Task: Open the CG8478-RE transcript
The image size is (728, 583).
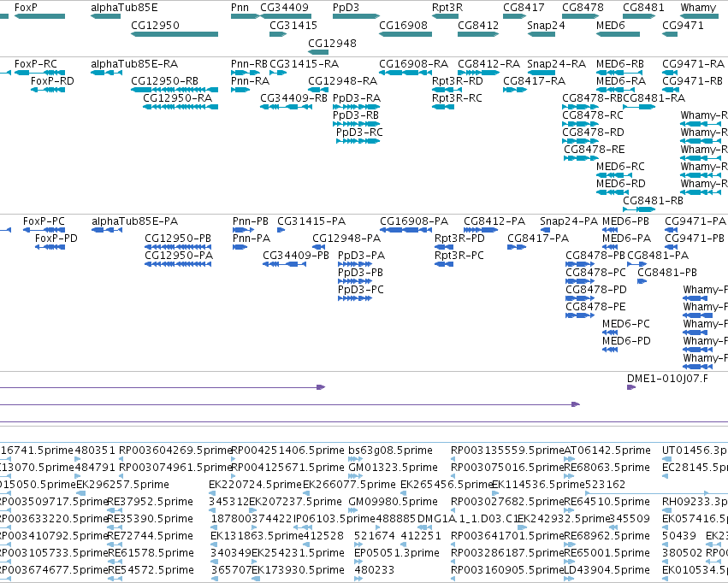Action: coord(581,157)
